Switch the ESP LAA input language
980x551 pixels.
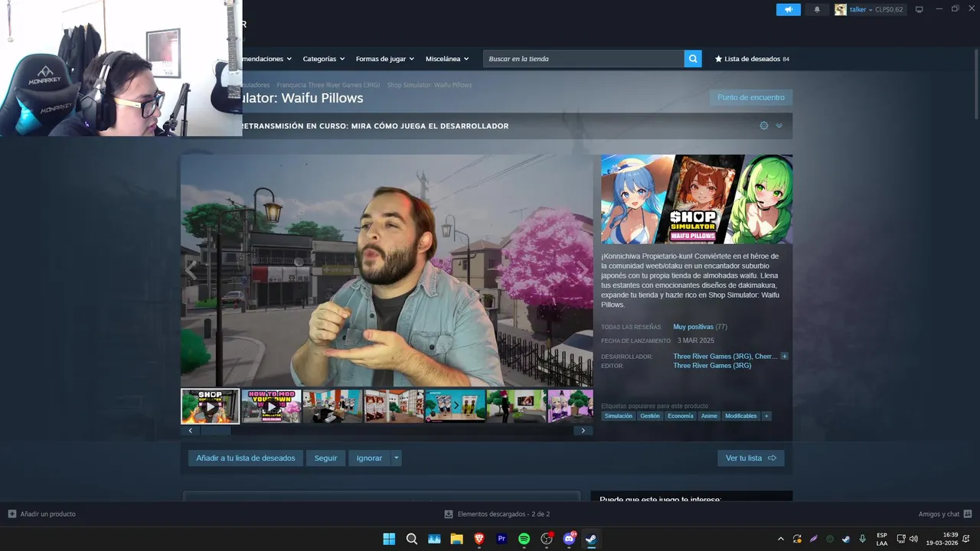(882, 539)
